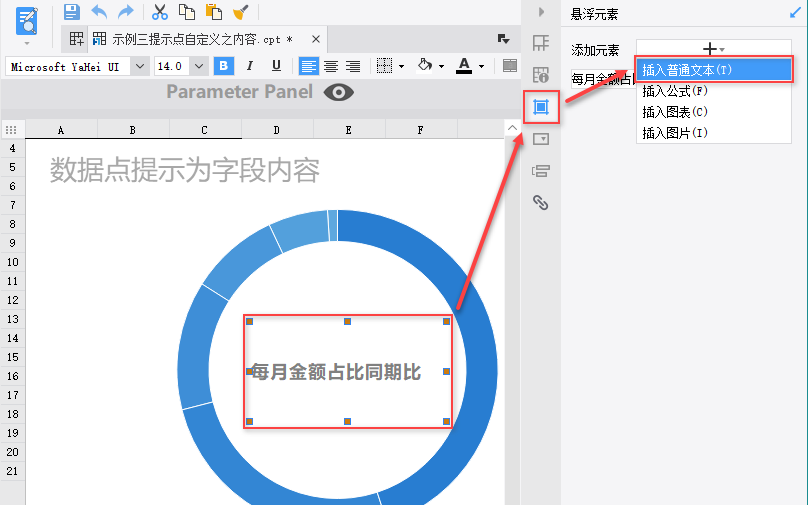Open the font size 14.0 dropdown
Viewport: 808px width, 505px height.
(x=199, y=66)
